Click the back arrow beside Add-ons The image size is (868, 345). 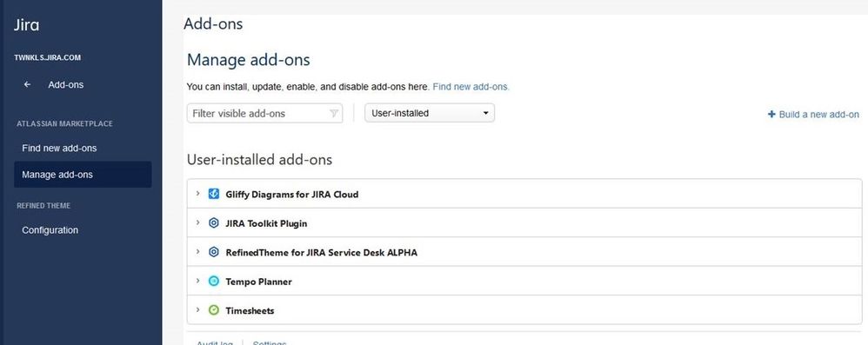(27, 84)
